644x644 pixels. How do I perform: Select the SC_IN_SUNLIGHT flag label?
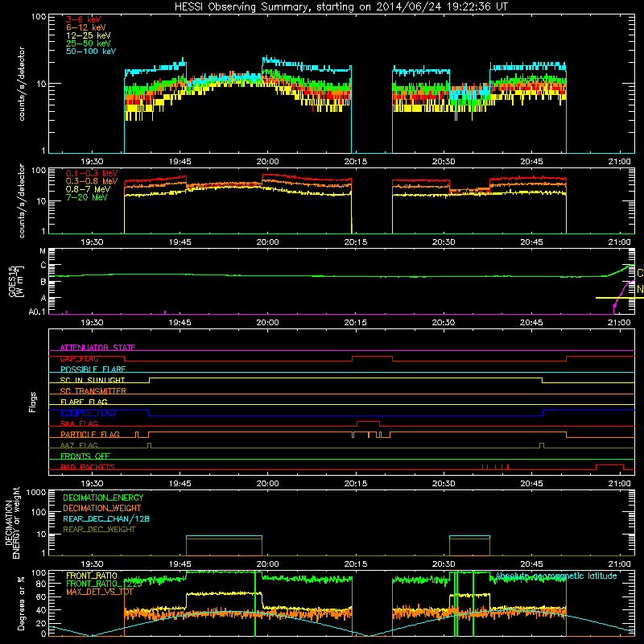click(x=93, y=380)
